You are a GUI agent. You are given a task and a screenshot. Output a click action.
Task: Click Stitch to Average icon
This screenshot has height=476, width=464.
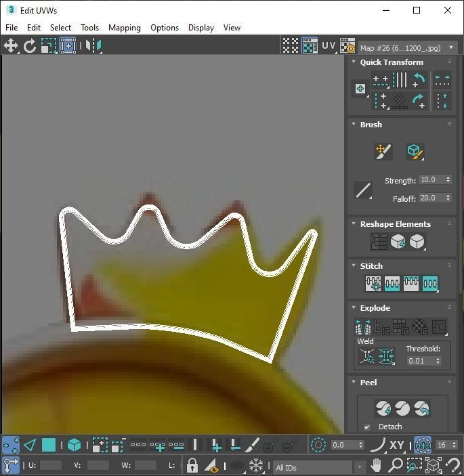tap(392, 284)
